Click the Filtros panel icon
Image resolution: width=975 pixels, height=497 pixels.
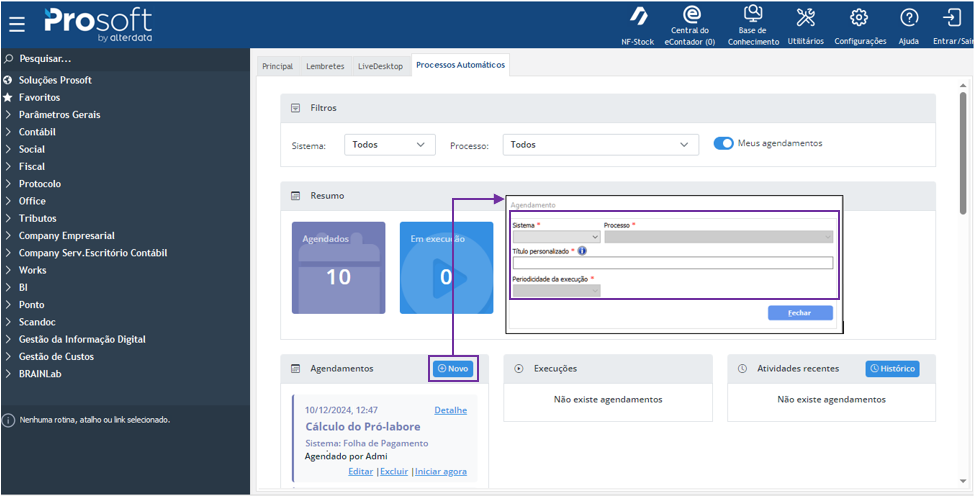point(296,108)
